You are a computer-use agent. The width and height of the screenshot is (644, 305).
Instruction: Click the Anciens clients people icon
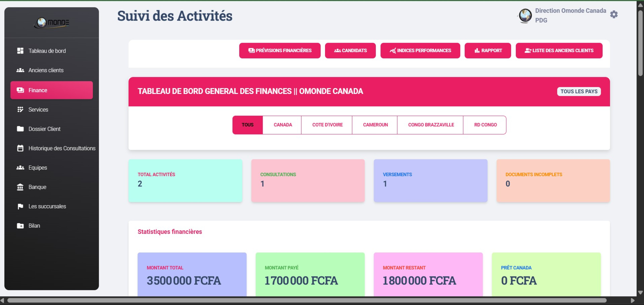pyautogui.click(x=20, y=70)
